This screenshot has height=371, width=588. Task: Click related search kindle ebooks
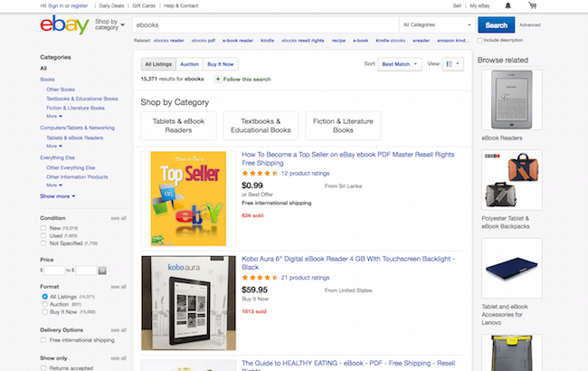click(391, 41)
